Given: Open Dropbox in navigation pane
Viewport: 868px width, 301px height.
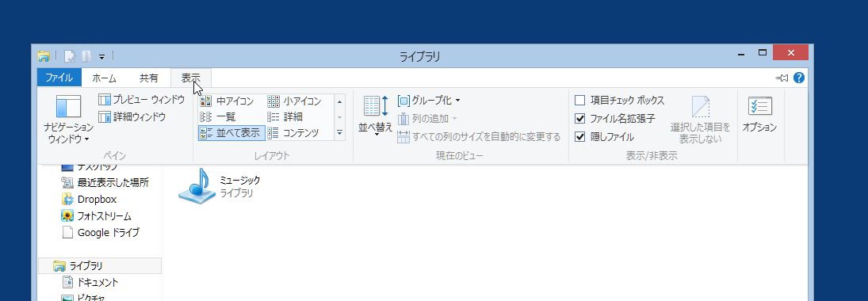Looking at the screenshot, I should point(89,199).
